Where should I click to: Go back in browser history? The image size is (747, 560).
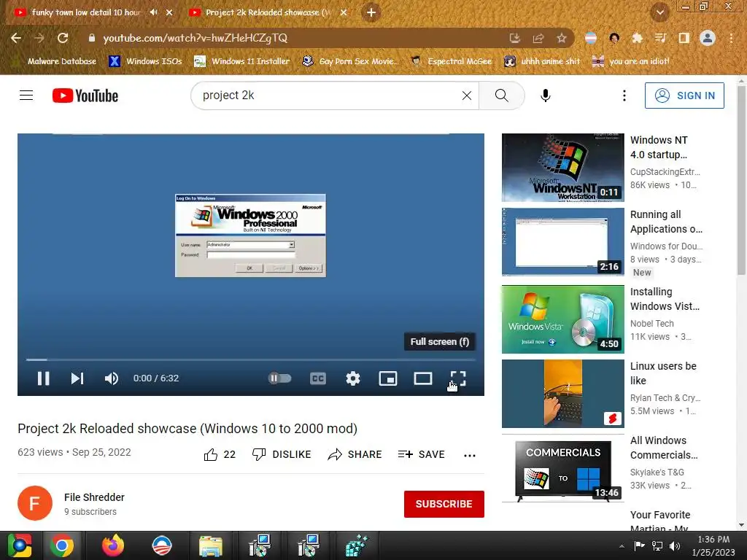[16, 38]
